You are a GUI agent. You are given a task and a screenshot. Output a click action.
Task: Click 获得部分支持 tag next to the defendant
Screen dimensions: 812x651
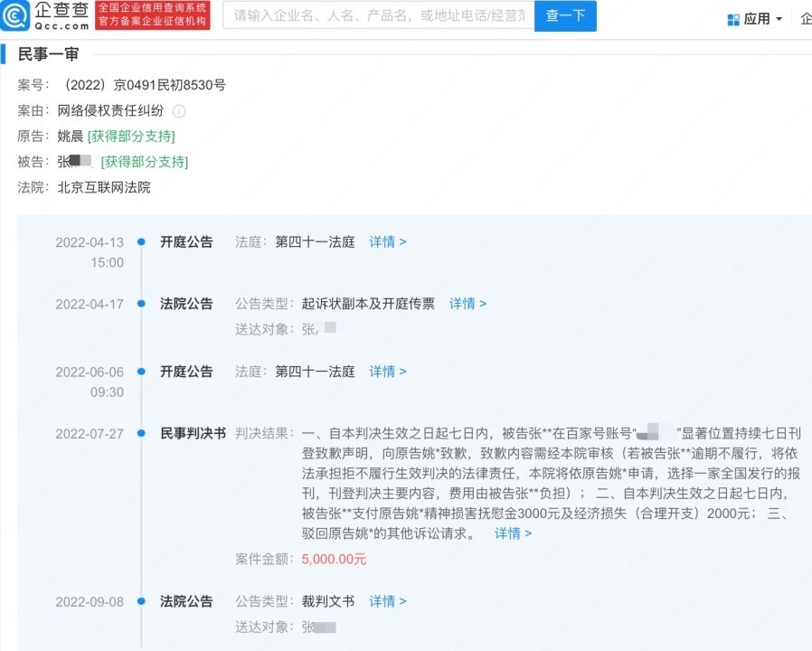click(x=144, y=162)
